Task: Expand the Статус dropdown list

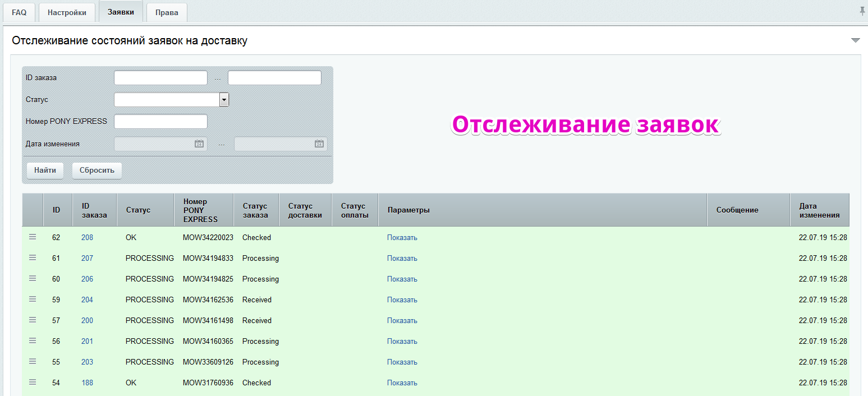Action: (x=224, y=100)
